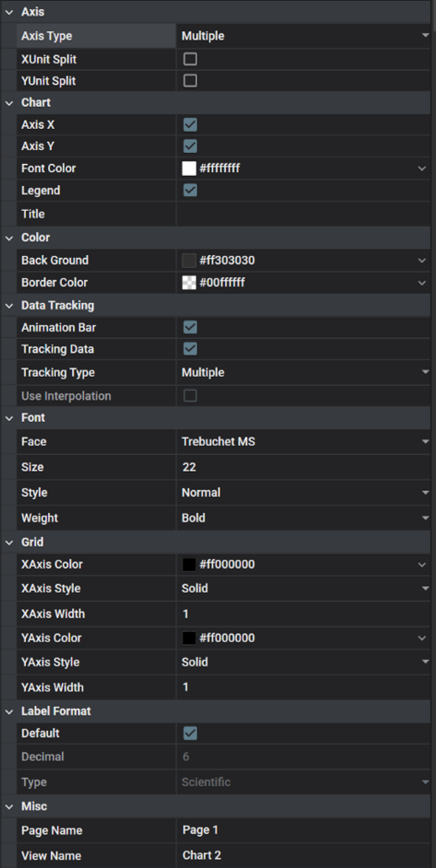
Task: Turn off the Animation Bar checkbox
Action: [190, 327]
